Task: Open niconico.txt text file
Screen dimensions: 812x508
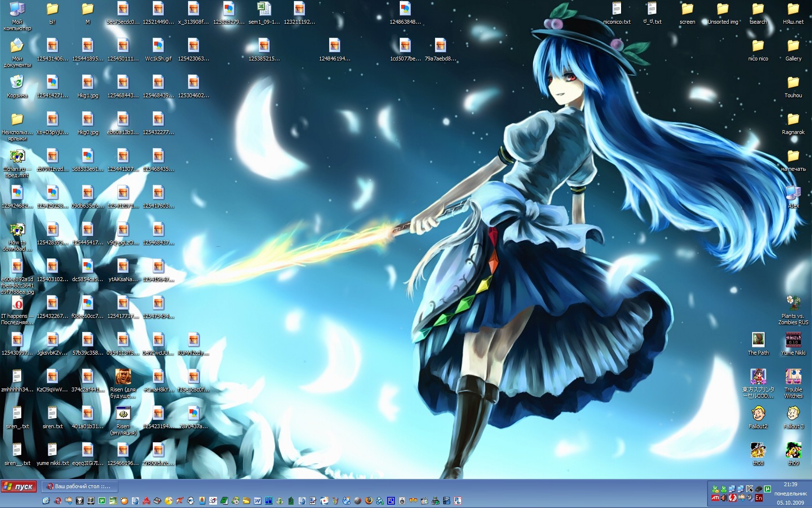Action: click(x=617, y=13)
